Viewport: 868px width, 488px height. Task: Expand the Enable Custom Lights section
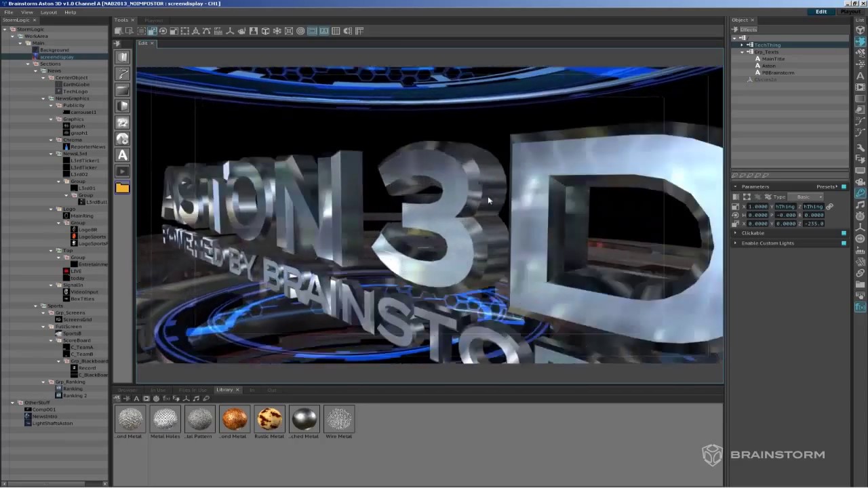[735, 243]
